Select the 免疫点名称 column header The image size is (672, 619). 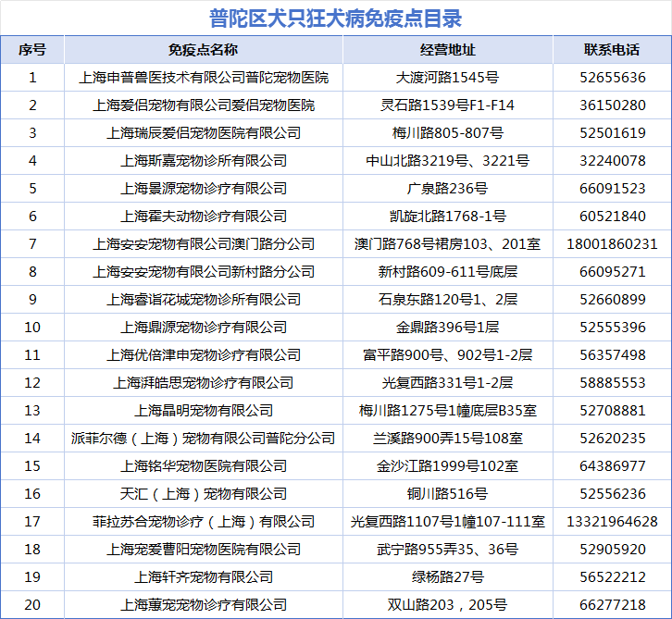(x=204, y=50)
